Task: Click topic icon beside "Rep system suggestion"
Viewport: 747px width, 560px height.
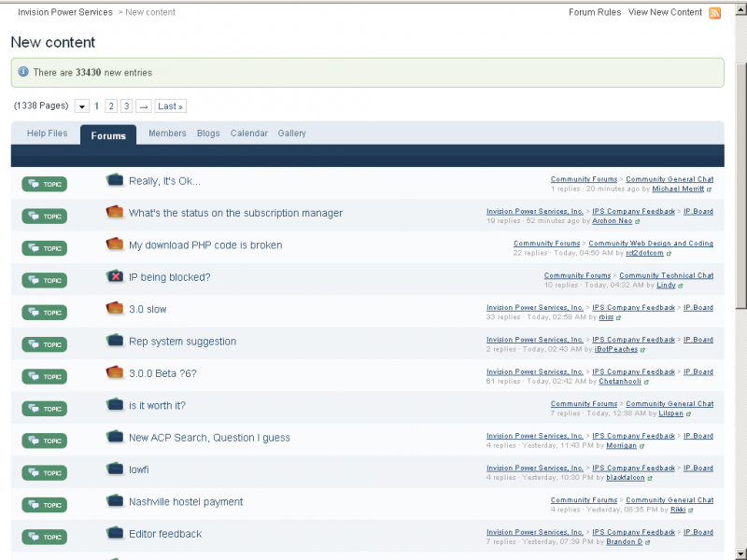Action: 115,341
